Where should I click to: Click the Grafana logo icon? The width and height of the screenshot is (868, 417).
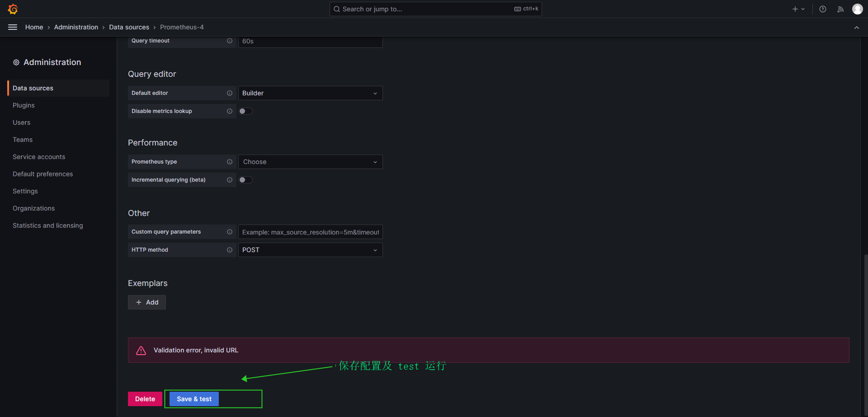[13, 9]
